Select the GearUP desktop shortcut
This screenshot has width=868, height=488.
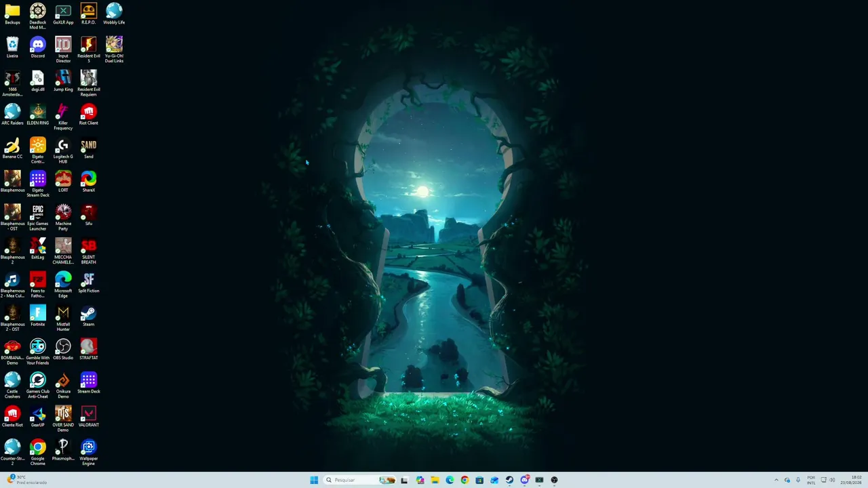(x=38, y=417)
